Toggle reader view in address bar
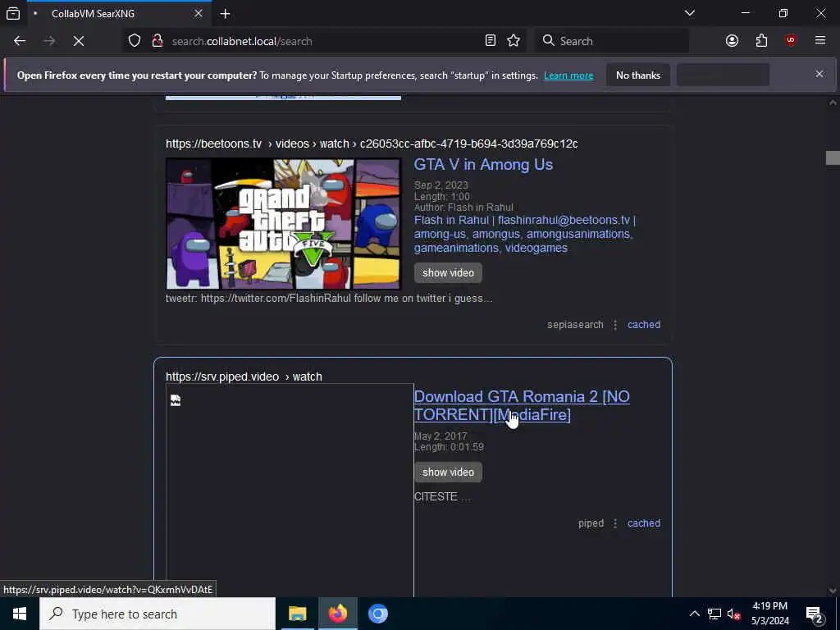The height and width of the screenshot is (630, 840). pyautogui.click(x=491, y=41)
